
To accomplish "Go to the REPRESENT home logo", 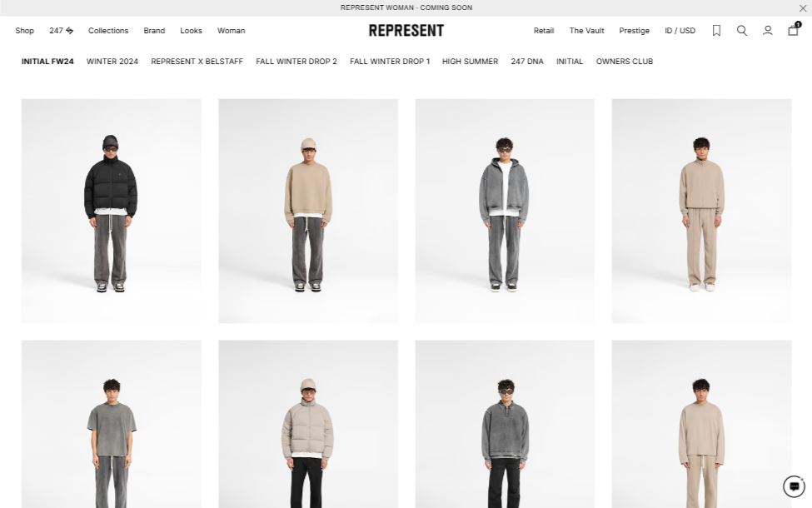I will (406, 31).
